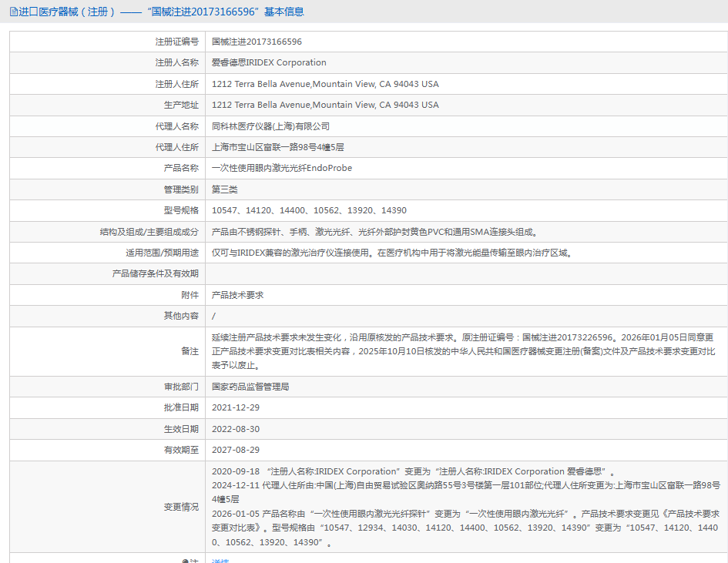Select expiry date 2027-08-29
This screenshot has width=728, height=563.
pos(236,450)
